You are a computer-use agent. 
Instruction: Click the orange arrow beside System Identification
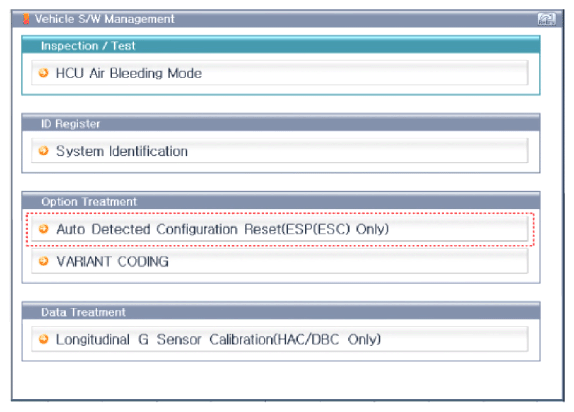pyautogui.click(x=44, y=151)
